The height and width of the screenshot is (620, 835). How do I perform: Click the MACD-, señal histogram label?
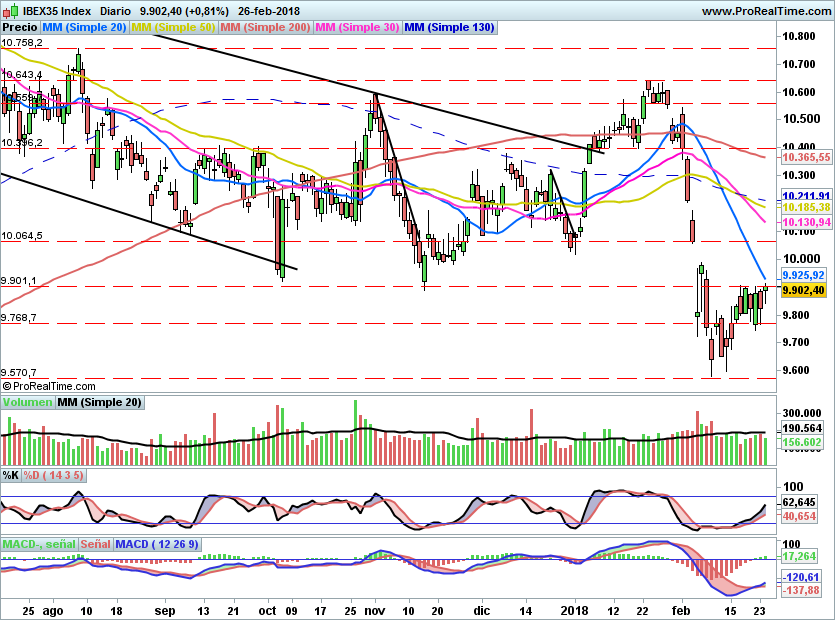38,544
